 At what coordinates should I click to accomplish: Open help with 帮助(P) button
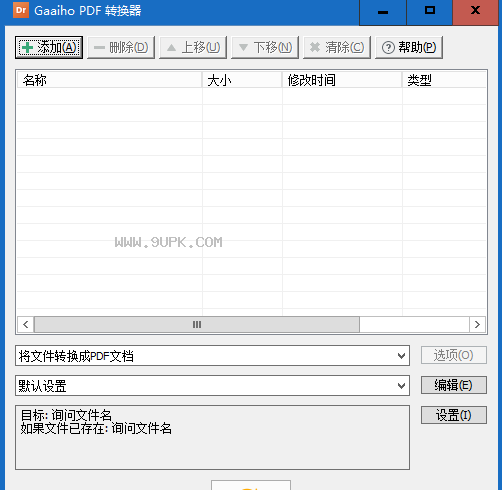(x=409, y=48)
